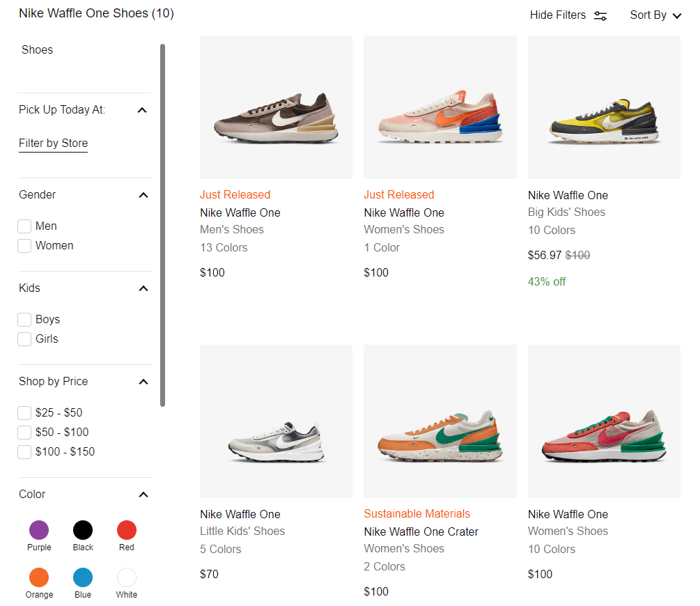
Task: Collapse the Gender filter section
Action: tap(143, 195)
